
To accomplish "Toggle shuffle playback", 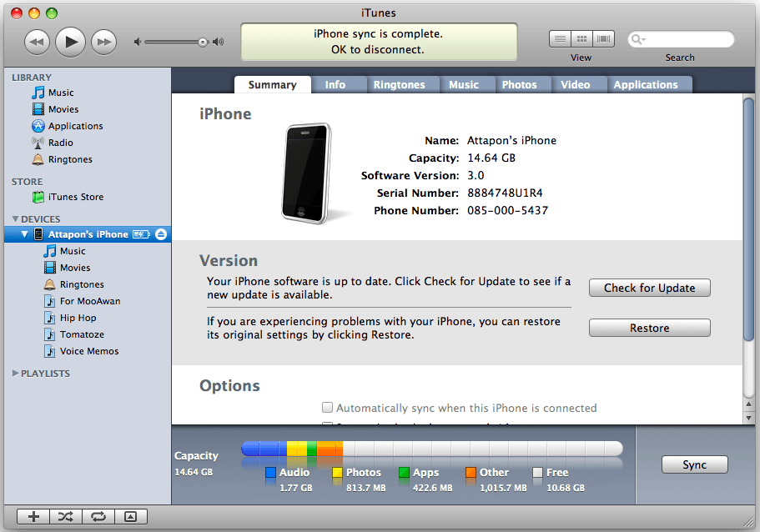I will point(66,516).
